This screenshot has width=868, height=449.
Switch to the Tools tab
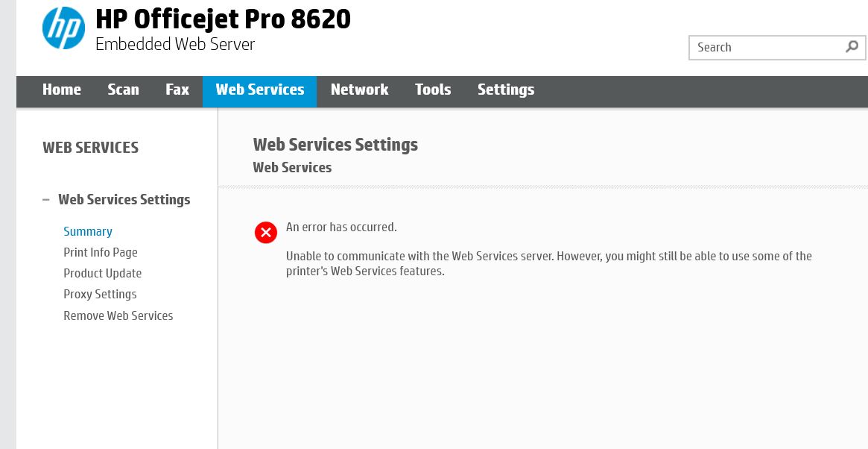tap(433, 90)
